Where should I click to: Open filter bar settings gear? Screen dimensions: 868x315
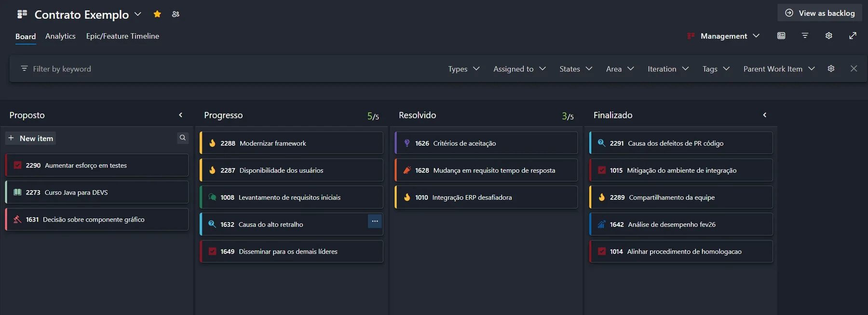(831, 68)
